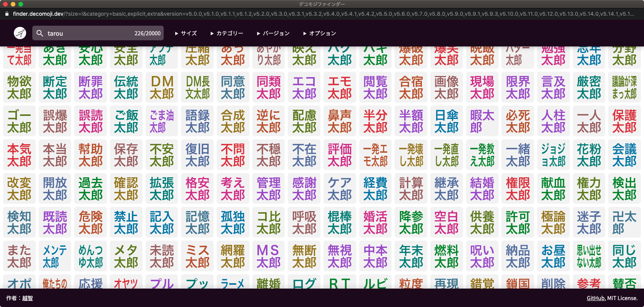Expand the カテゴリー options
This screenshot has height=307, width=644.
click(x=227, y=33)
